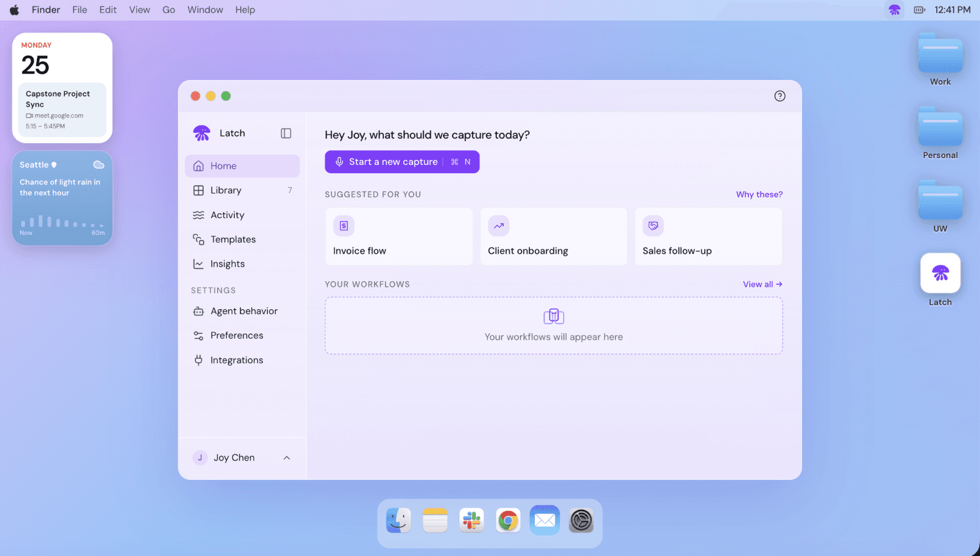The height and width of the screenshot is (556, 980).
Task: Click the Seattle weather widget
Action: click(x=62, y=198)
